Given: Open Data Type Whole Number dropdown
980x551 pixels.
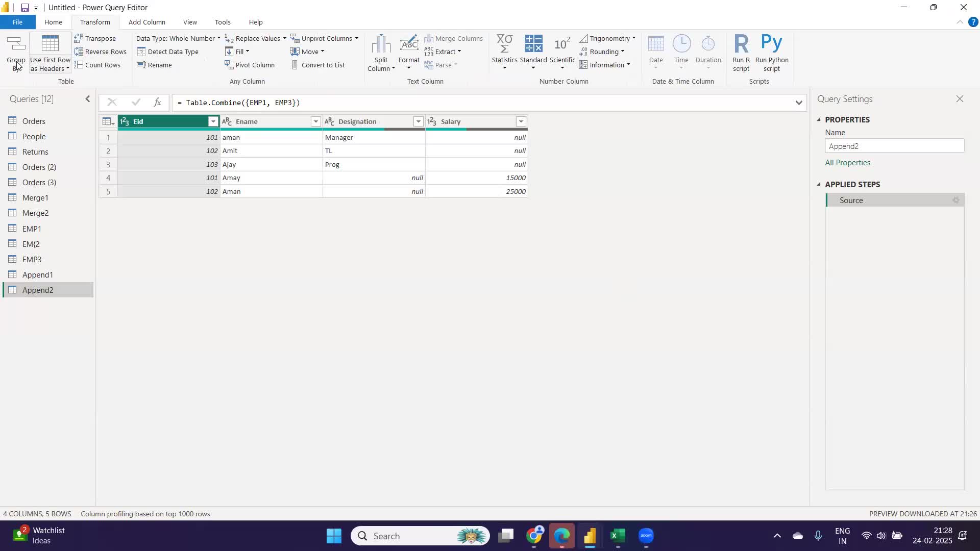Looking at the screenshot, I should (178, 38).
